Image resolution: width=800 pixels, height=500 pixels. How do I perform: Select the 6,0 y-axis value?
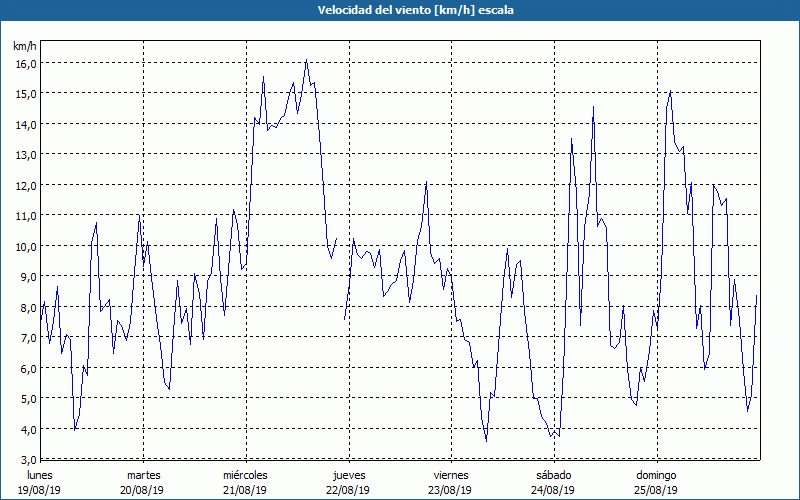pos(28,368)
